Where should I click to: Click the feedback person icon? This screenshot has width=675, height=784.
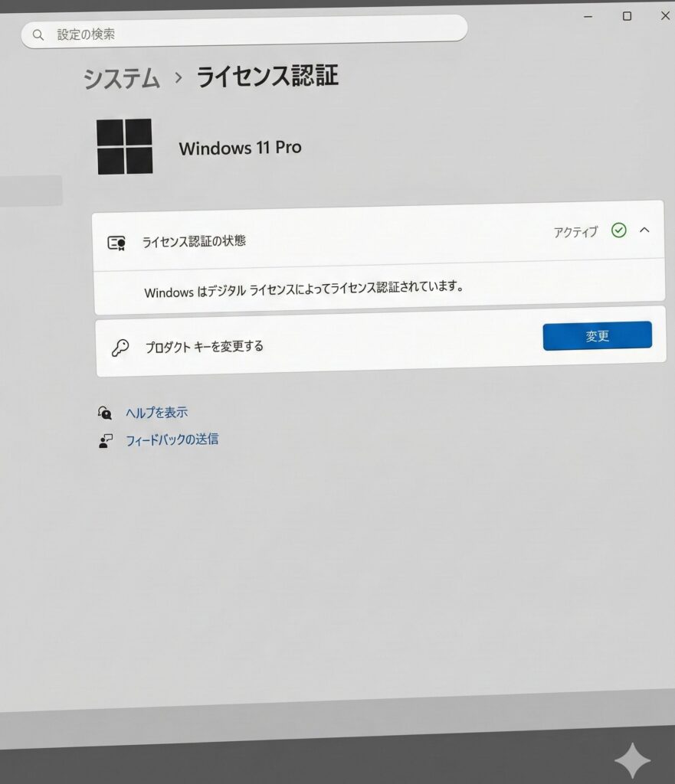tap(106, 441)
